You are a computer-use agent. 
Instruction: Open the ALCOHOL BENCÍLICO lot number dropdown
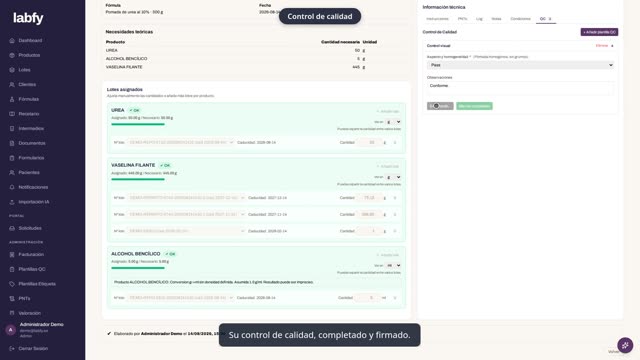[181, 298]
